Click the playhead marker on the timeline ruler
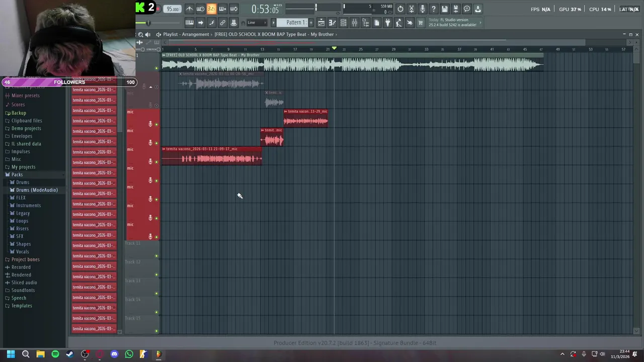This screenshot has height=362, width=644. point(334,48)
